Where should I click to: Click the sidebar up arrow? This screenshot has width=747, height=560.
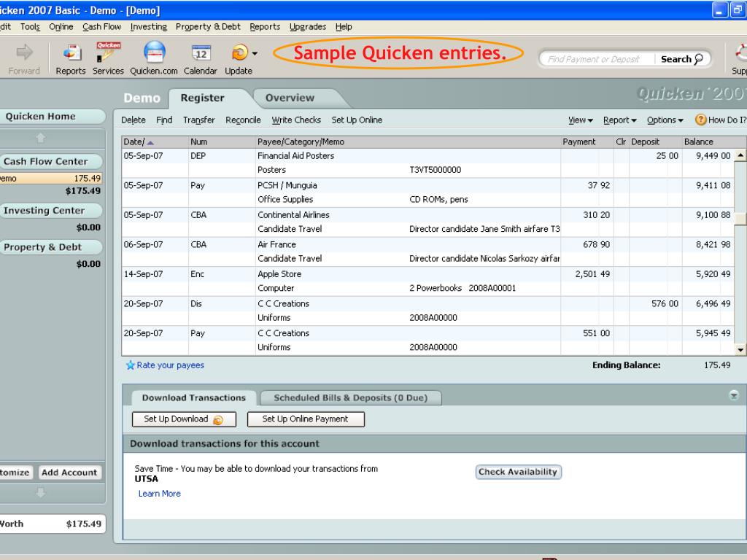click(41, 138)
